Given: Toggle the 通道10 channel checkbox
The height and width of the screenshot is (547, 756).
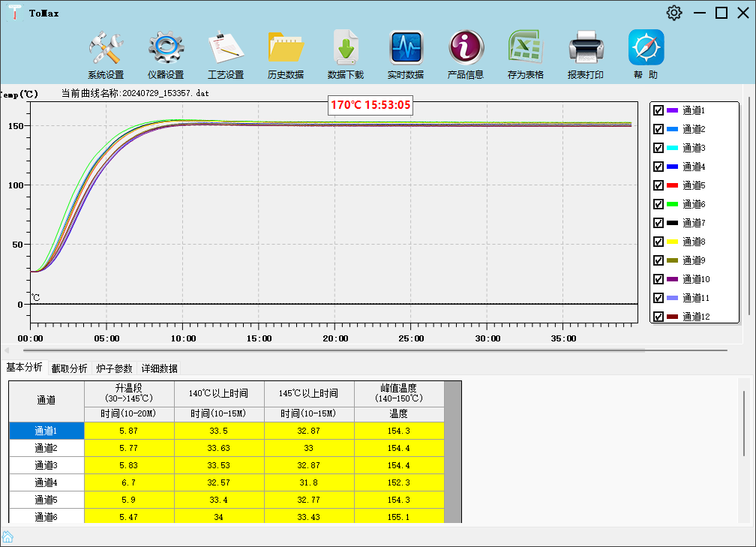Looking at the screenshot, I should (658, 279).
